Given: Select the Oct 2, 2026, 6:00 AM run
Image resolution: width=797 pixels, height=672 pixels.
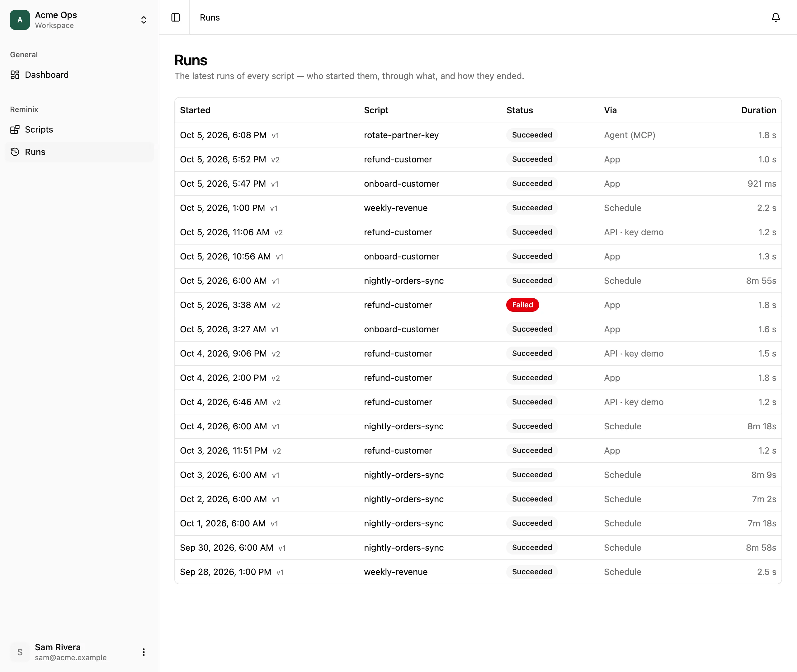Looking at the screenshot, I should pyautogui.click(x=478, y=499).
